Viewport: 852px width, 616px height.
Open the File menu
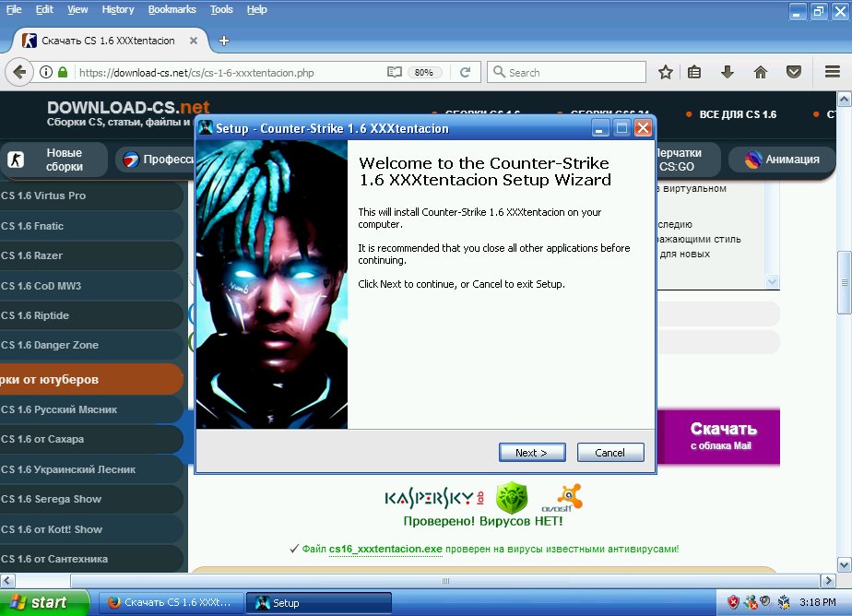[x=14, y=9]
